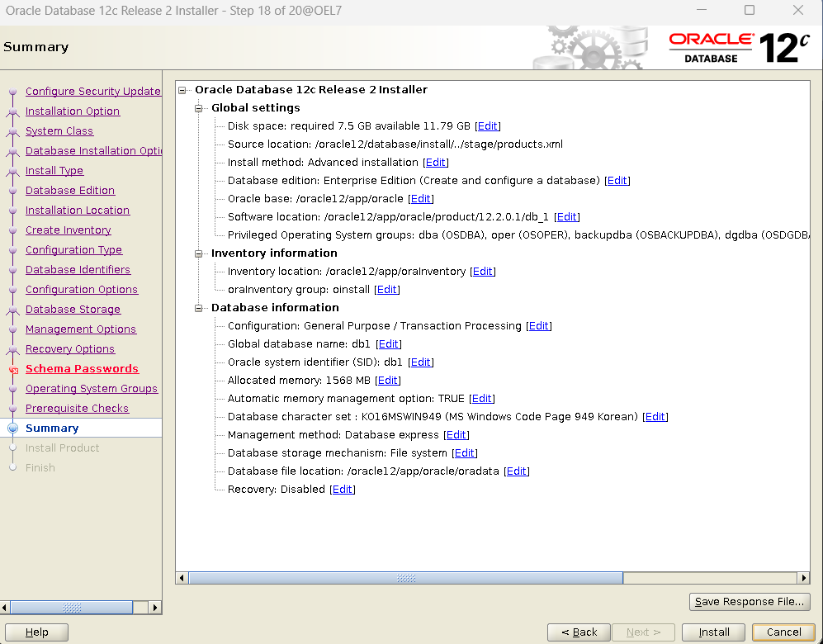Edit the Inventory location
The width and height of the screenshot is (823, 644).
pyautogui.click(x=483, y=272)
